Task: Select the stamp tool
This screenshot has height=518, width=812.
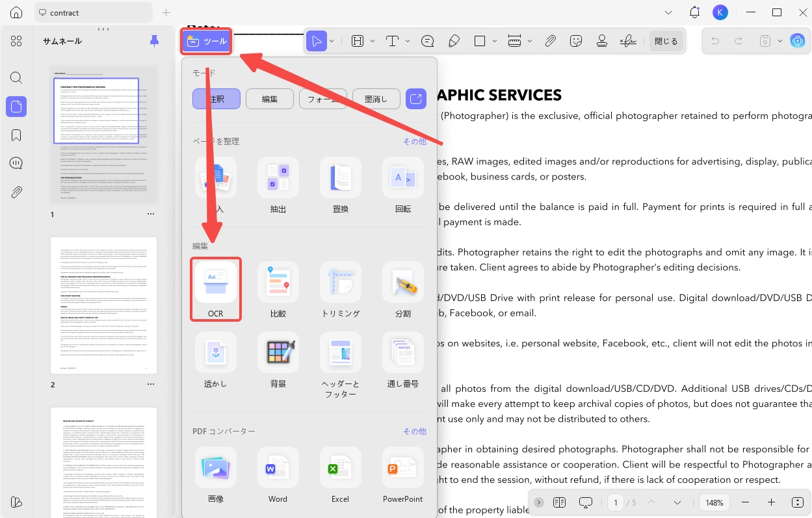Action: point(601,41)
